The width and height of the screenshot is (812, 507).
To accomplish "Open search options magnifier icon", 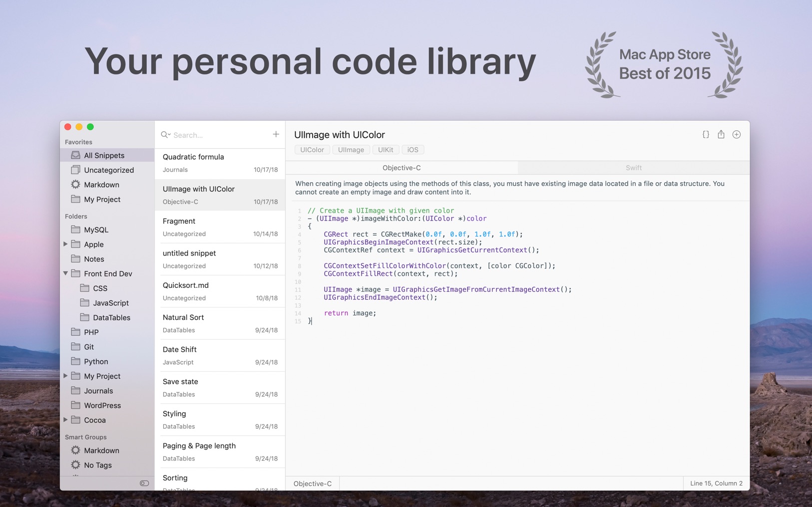I will [165, 135].
